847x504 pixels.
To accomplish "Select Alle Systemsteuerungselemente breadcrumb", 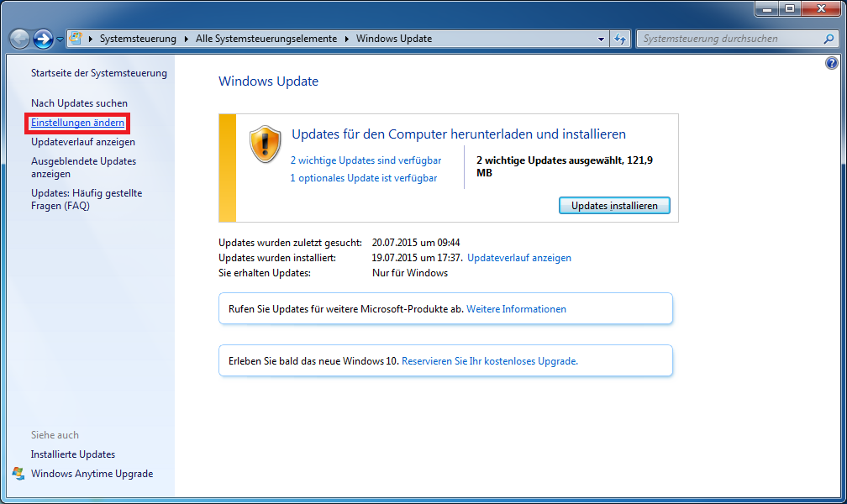I will 266,39.
